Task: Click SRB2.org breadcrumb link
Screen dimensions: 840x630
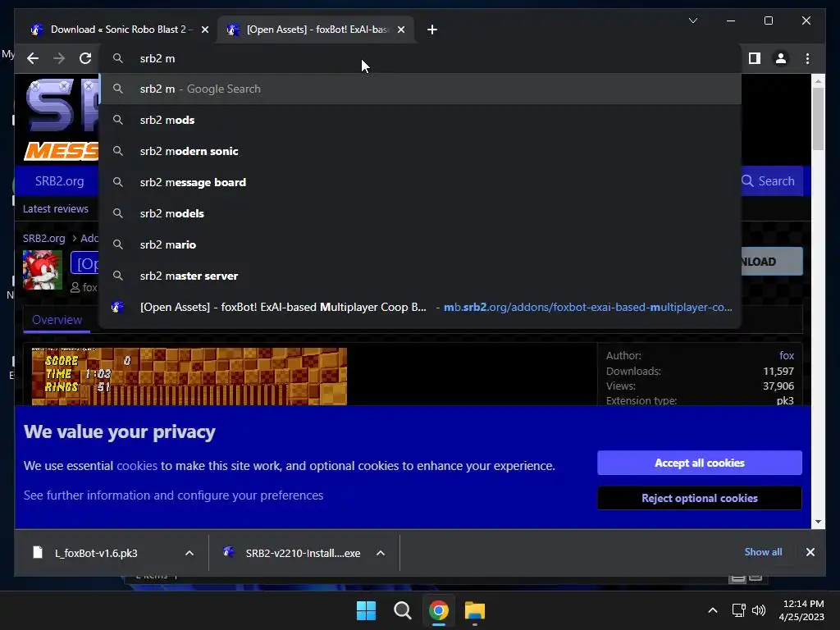Action: tap(44, 239)
